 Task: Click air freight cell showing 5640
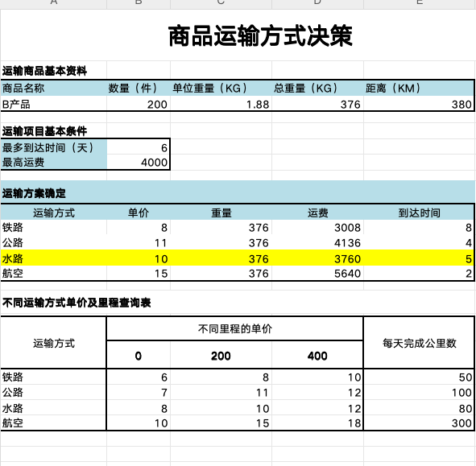click(317, 274)
